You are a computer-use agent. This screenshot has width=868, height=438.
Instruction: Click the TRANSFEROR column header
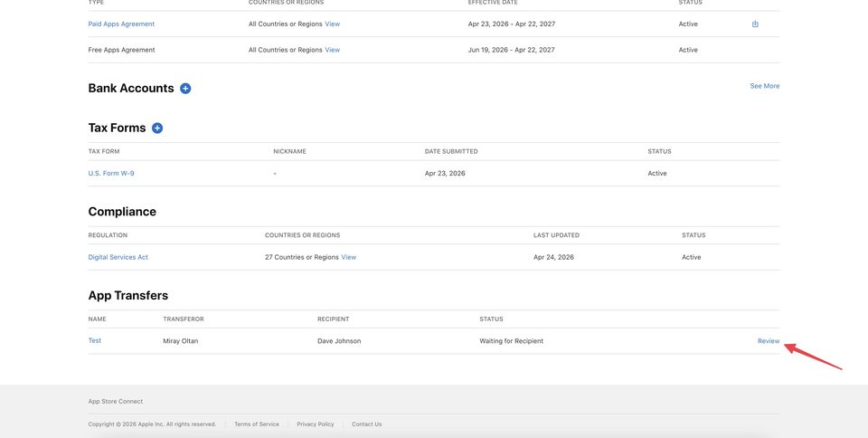[x=184, y=319]
